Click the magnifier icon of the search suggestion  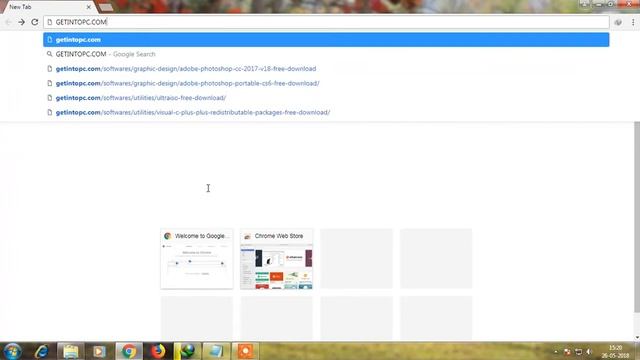[x=49, y=54]
